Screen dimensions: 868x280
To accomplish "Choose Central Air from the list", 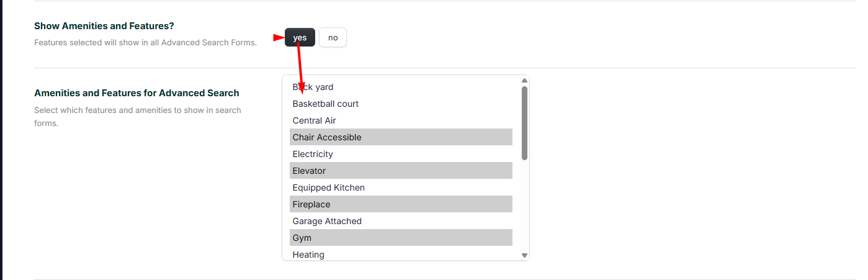I will [315, 120].
